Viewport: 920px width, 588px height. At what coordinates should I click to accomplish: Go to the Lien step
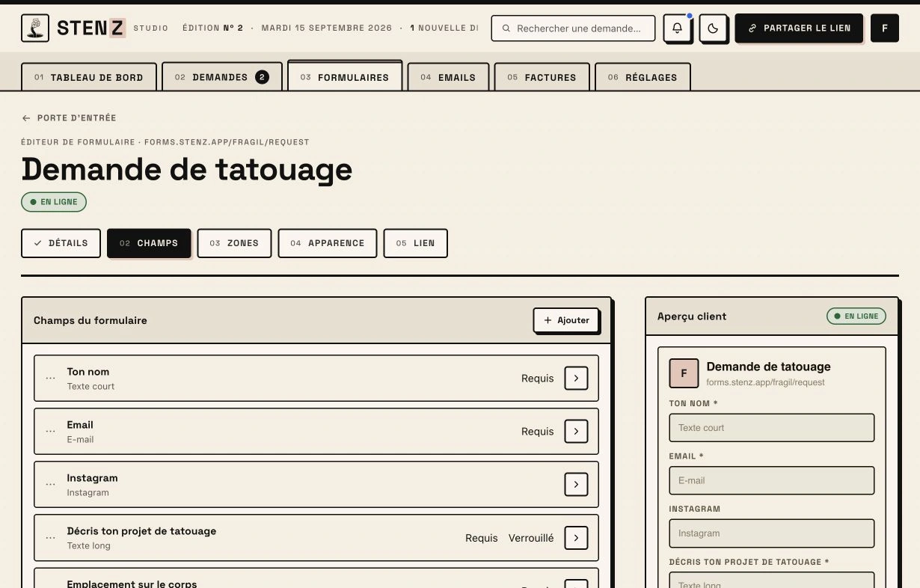[x=415, y=243]
